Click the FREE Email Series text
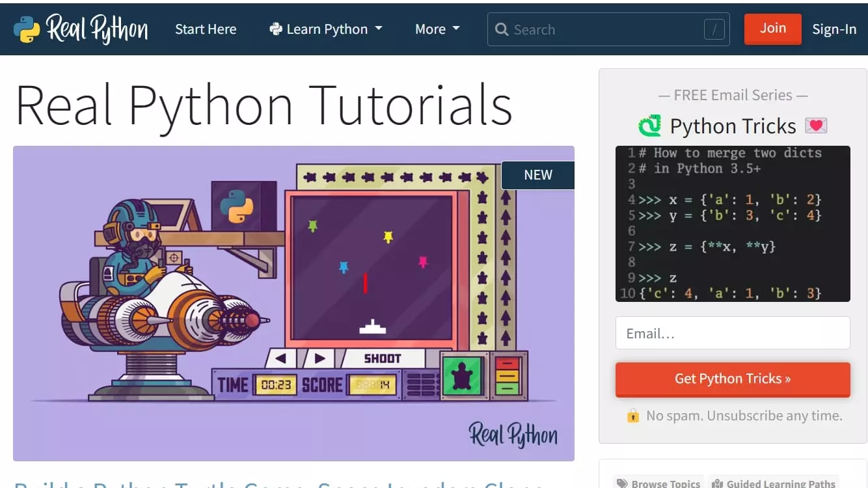This screenshot has height=488, width=868. click(x=733, y=95)
